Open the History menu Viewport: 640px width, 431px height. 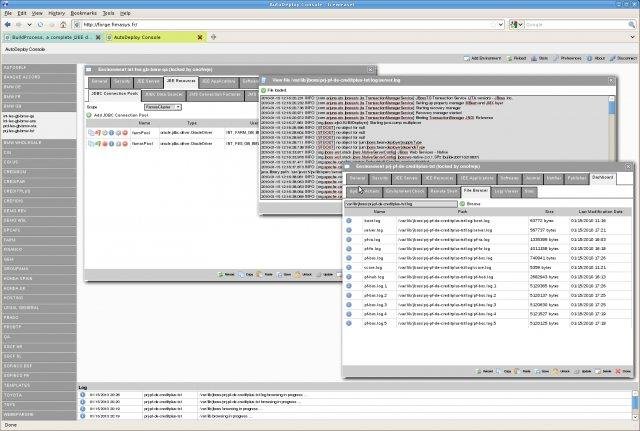pos(56,13)
